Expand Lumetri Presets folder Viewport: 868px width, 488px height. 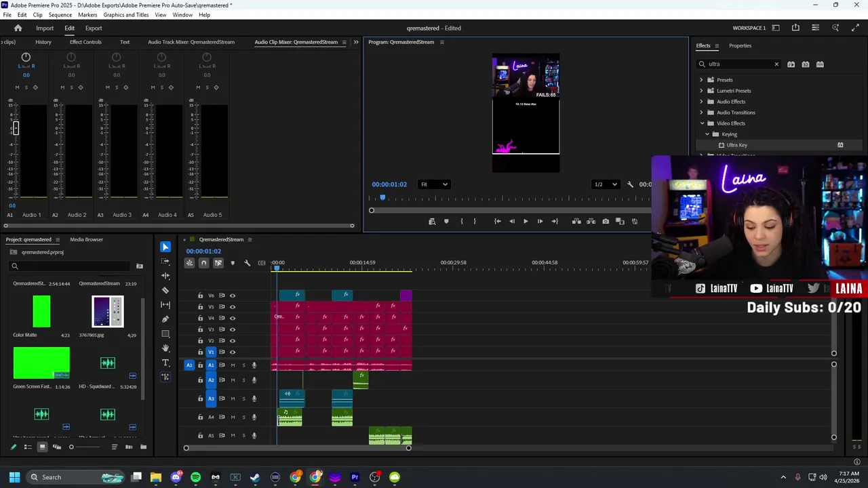point(702,91)
